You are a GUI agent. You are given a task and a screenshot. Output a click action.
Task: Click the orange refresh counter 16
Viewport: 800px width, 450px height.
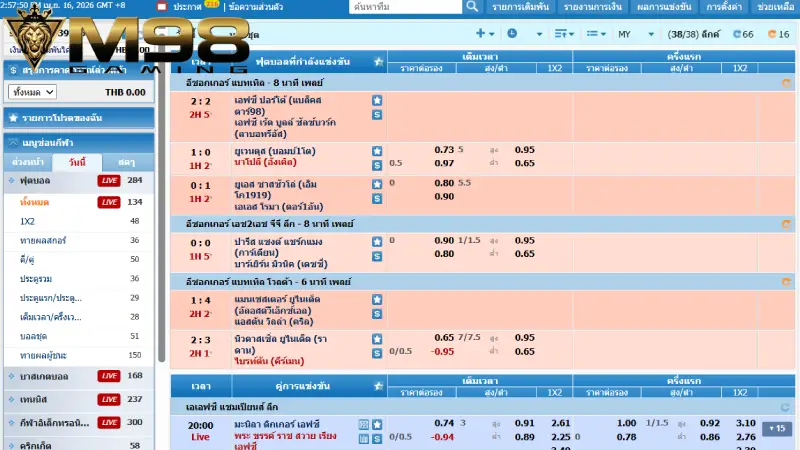tap(779, 34)
